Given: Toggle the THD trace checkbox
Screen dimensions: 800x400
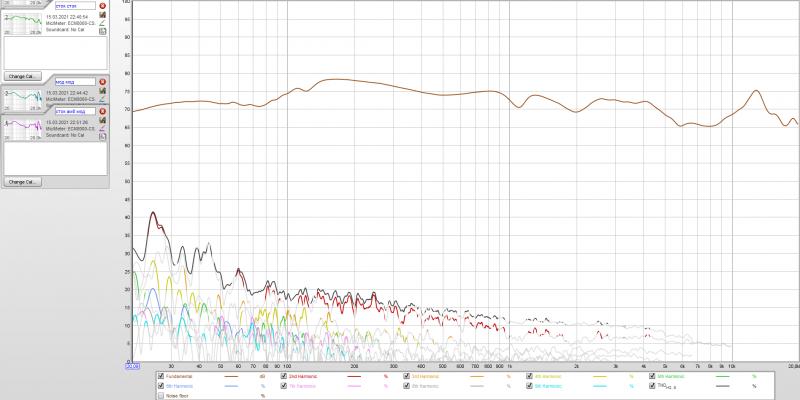Looking at the screenshot, I should click(x=652, y=385).
